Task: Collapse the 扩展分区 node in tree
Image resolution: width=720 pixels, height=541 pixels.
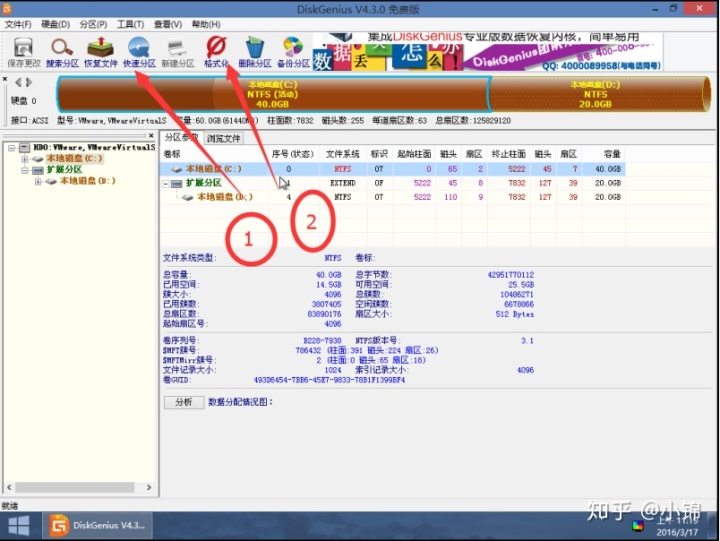Action: point(25,170)
